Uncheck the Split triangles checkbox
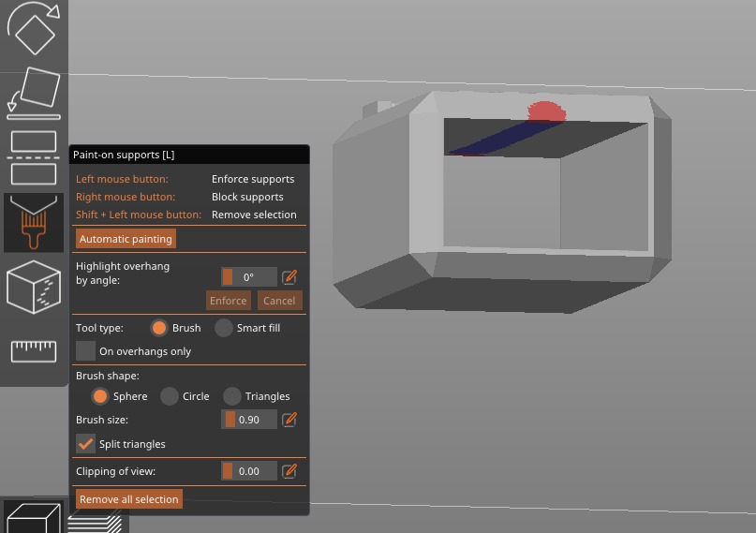 tap(86, 444)
